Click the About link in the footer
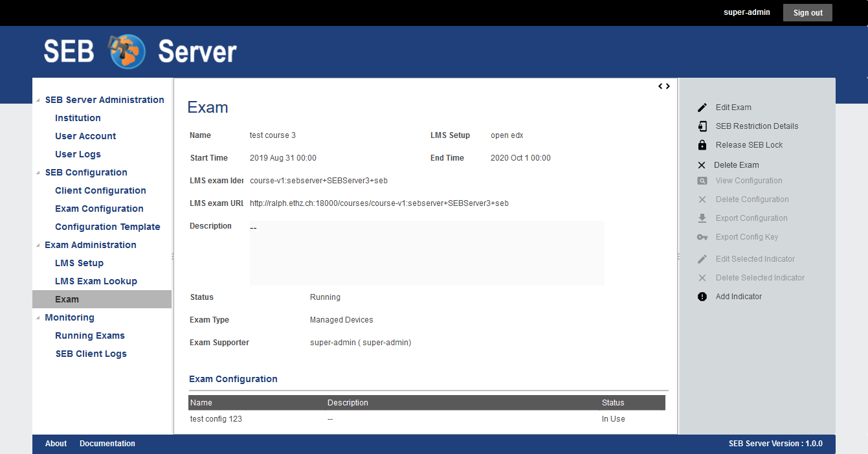The image size is (868, 454). tap(56, 444)
